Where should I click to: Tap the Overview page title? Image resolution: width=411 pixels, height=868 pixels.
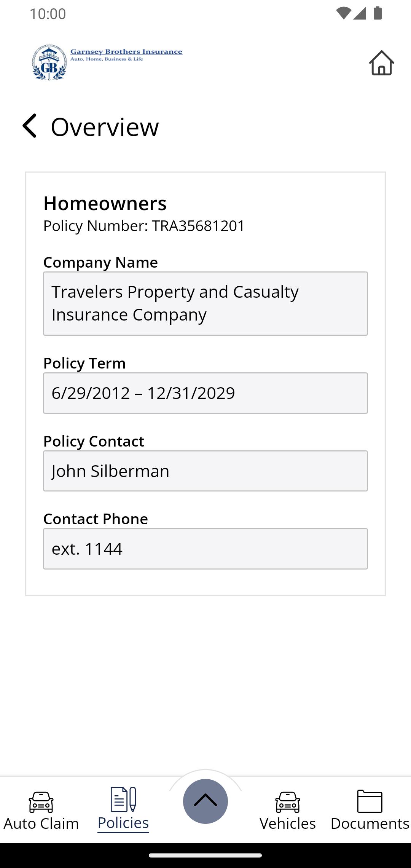click(105, 127)
